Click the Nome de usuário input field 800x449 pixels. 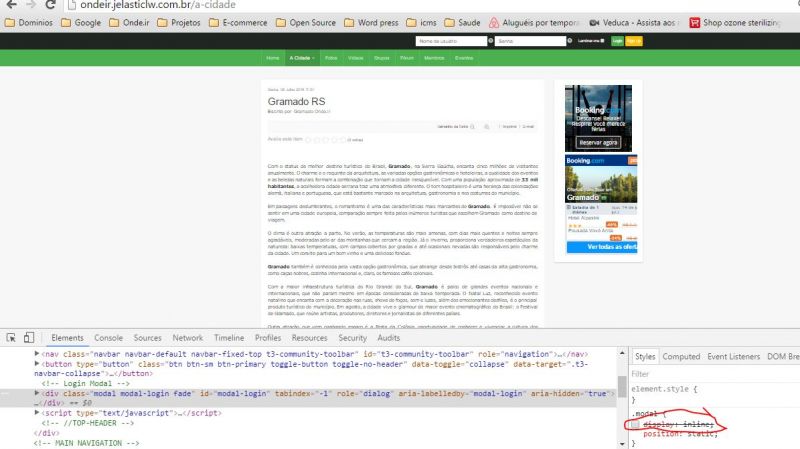click(451, 41)
